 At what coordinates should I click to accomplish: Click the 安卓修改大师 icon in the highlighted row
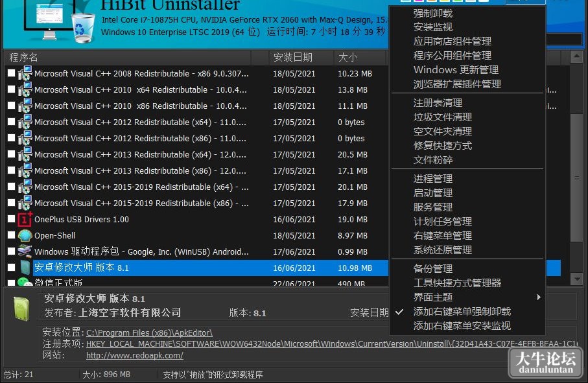[x=25, y=268]
